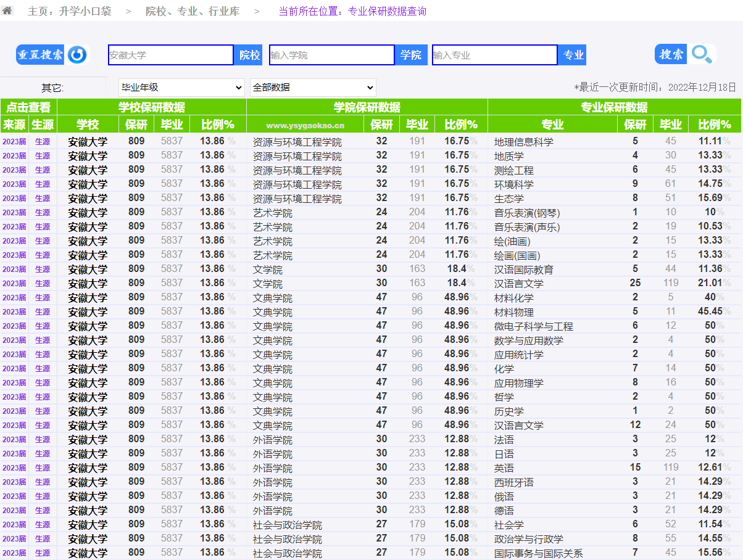Open 院校、专业、行业库 breadcrumb link
743x560 pixels.
coord(193,11)
